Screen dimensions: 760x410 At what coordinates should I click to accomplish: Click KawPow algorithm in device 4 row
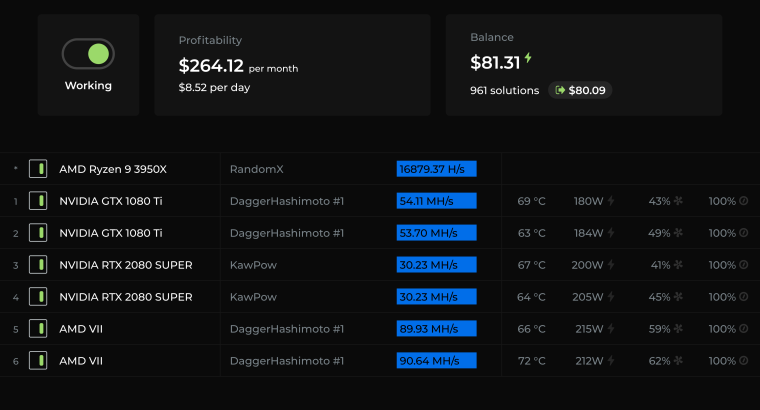253,297
